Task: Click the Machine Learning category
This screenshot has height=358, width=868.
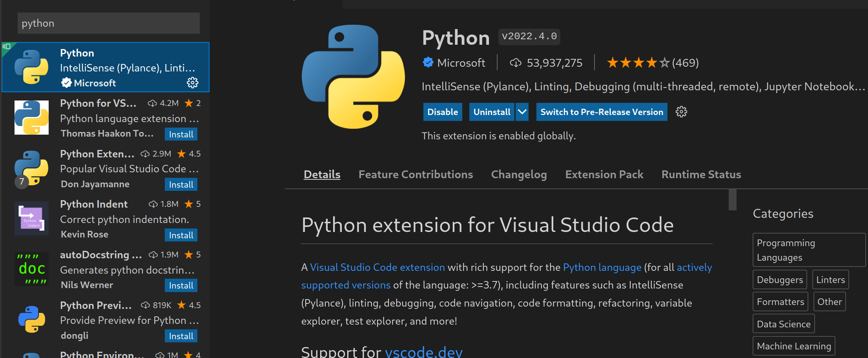Action: click(793, 346)
